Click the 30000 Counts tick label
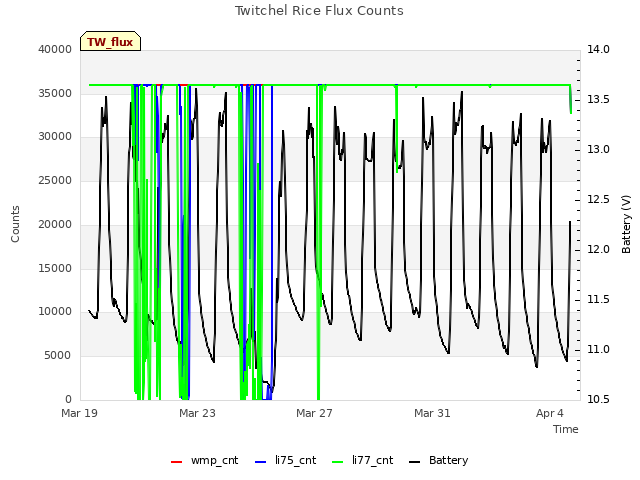The width and height of the screenshot is (640, 480). pyautogui.click(x=55, y=137)
